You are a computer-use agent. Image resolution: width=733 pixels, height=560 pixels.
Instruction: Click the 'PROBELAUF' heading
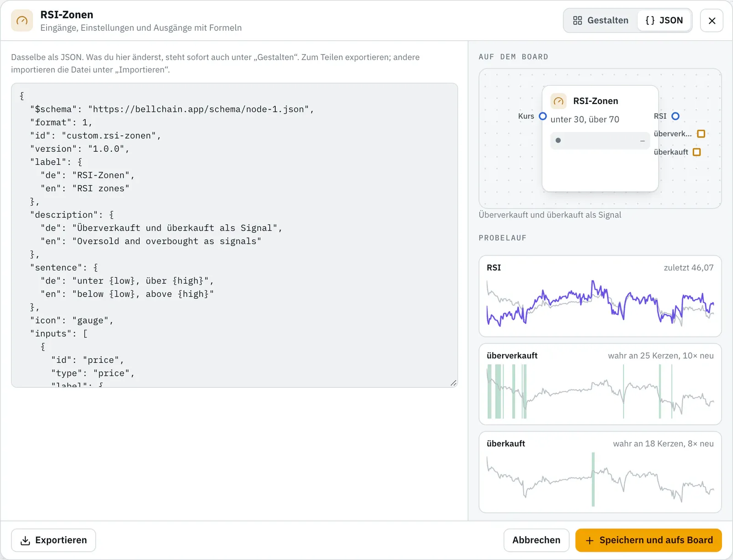coord(503,238)
